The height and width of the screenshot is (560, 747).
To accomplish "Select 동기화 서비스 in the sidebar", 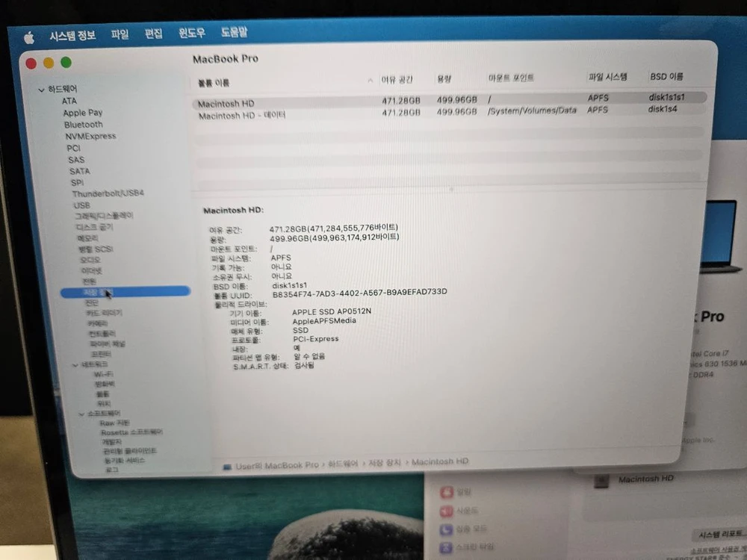I will coord(125,461).
